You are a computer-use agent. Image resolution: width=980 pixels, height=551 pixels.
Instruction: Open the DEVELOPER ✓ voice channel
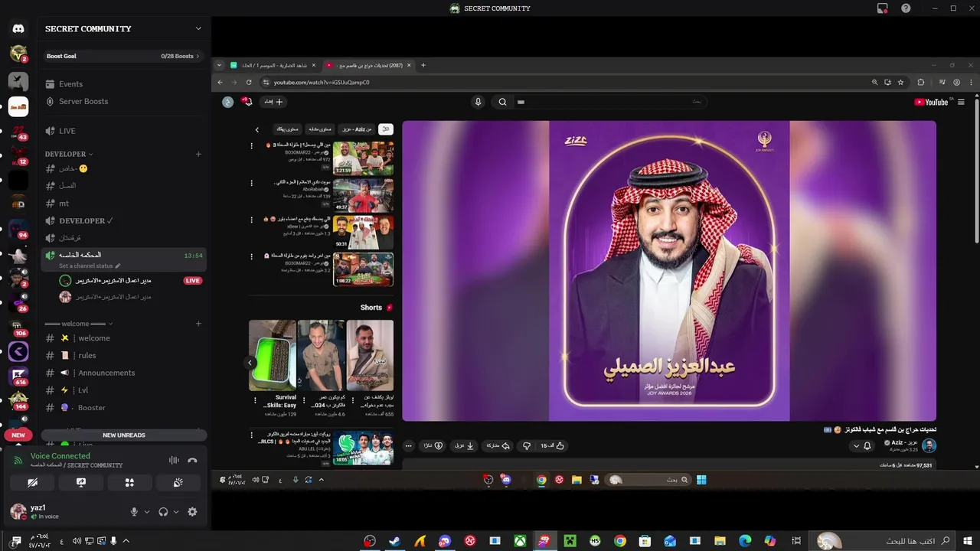click(124, 221)
